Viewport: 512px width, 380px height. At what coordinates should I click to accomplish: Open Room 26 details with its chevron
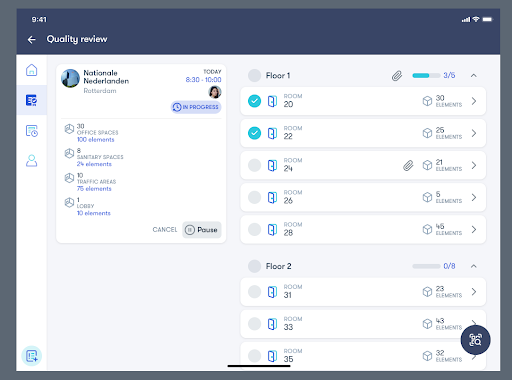click(474, 197)
